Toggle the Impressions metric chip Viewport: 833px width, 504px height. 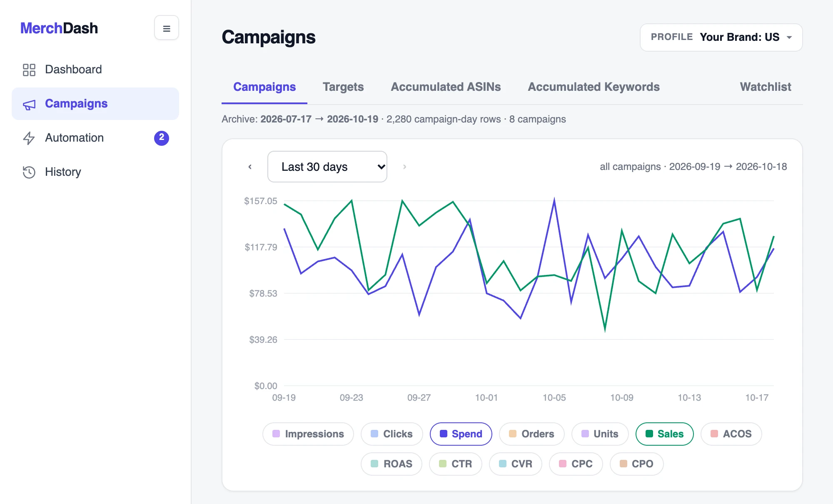(x=308, y=434)
